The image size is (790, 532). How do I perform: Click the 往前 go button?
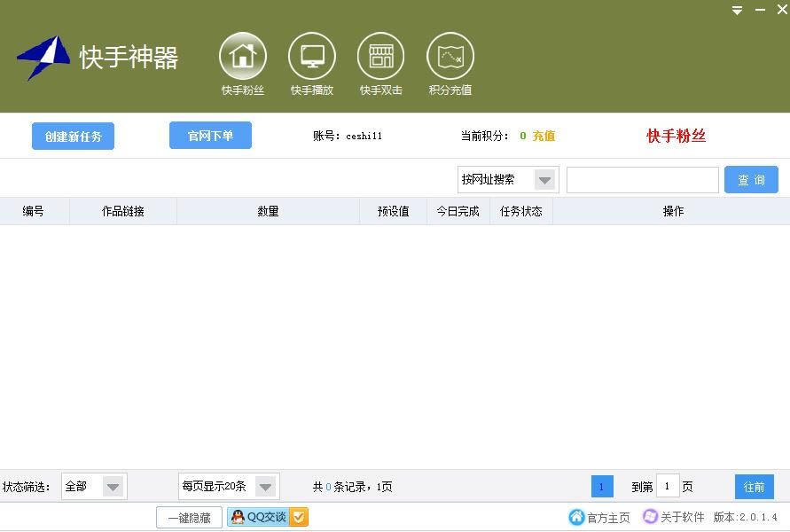(x=755, y=487)
